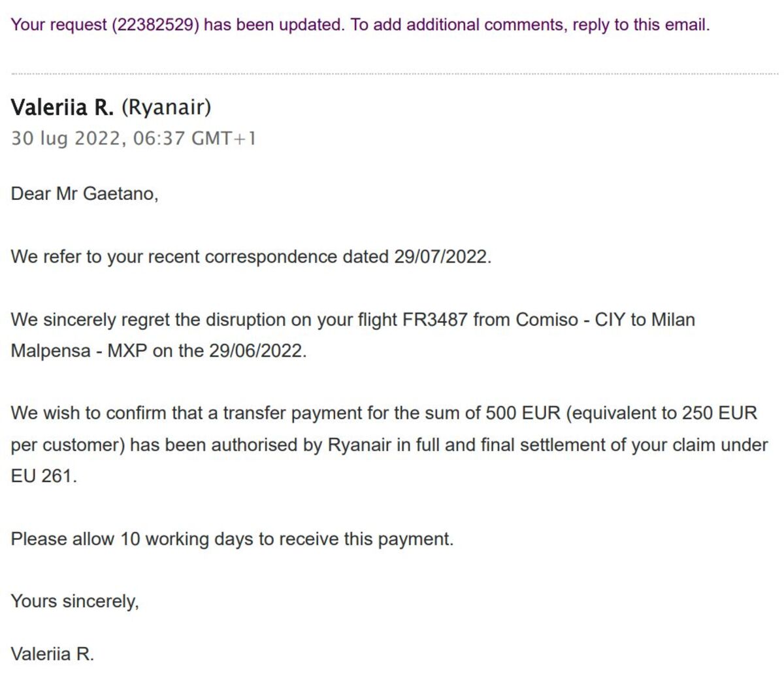Click the signature Valeriia R. at bottom

[x=52, y=654]
